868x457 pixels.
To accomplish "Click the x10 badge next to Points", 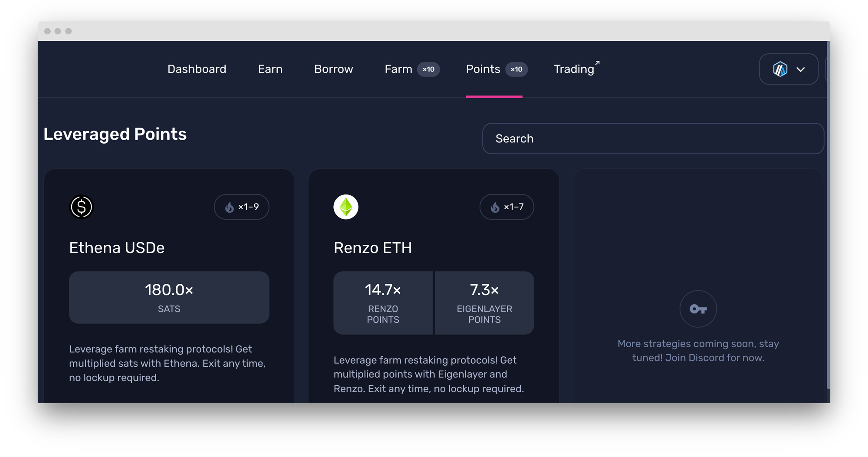I will click(x=516, y=69).
